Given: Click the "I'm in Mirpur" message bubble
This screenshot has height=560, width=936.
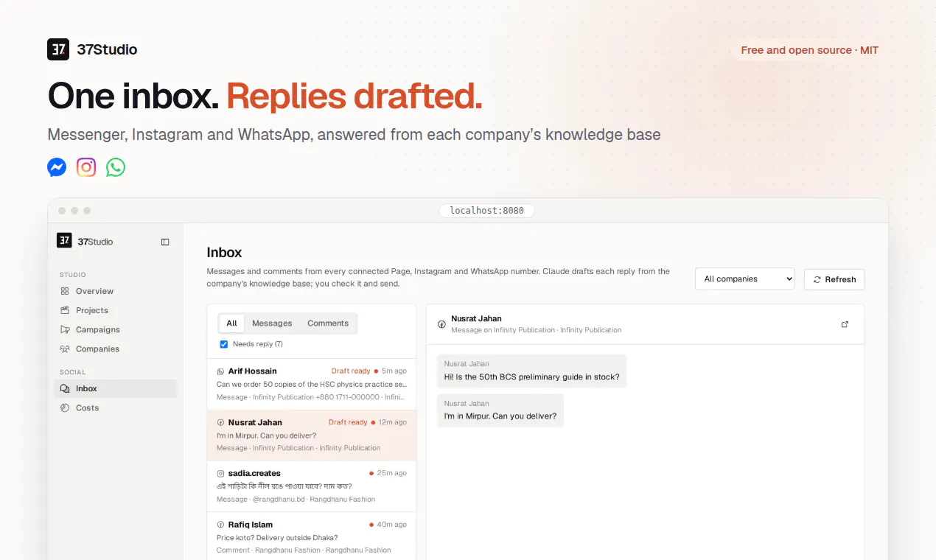Looking at the screenshot, I should 500,410.
